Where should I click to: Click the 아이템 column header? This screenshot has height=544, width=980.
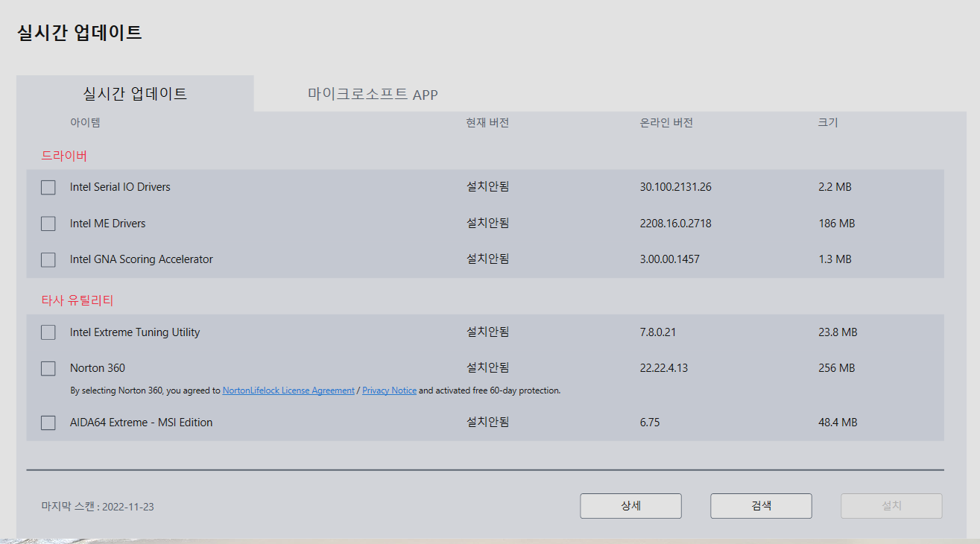(x=85, y=123)
